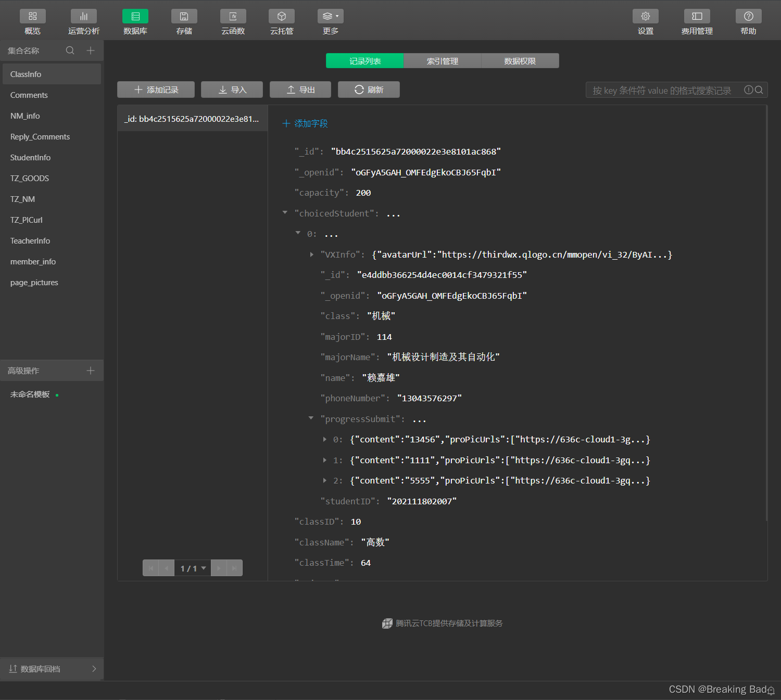Go to next page of records
The width and height of the screenshot is (781, 700).
pyautogui.click(x=219, y=568)
